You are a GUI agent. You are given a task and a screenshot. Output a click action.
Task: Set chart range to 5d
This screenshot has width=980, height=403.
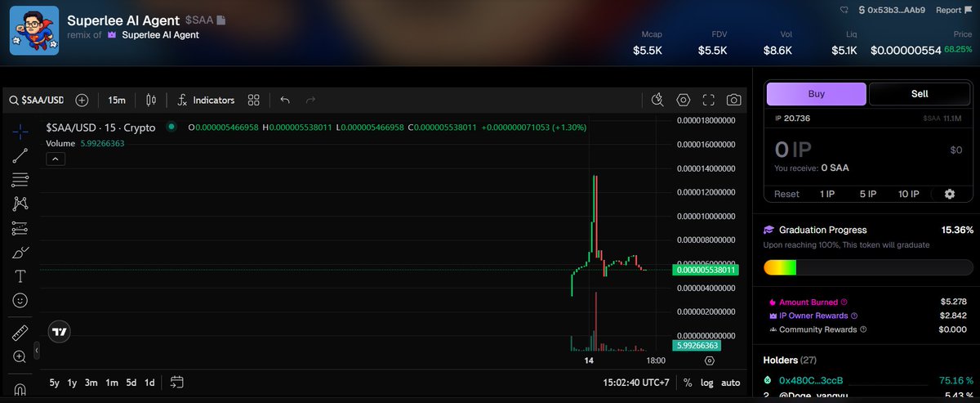point(131,383)
